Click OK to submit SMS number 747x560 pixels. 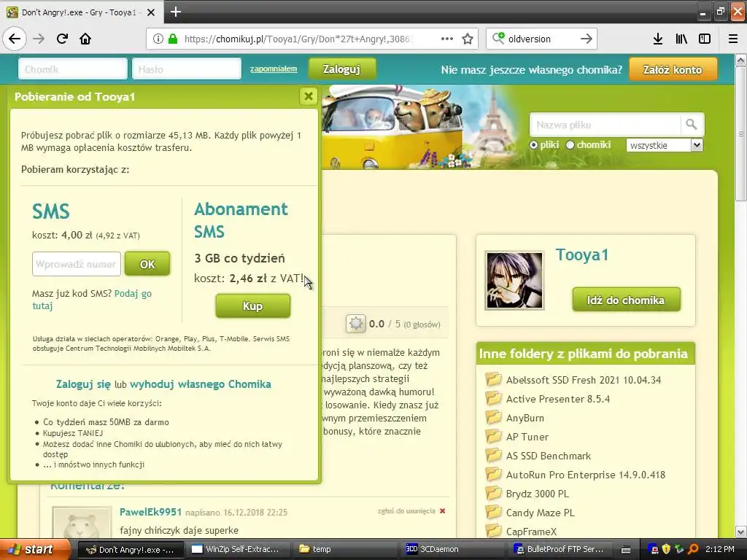coord(147,264)
